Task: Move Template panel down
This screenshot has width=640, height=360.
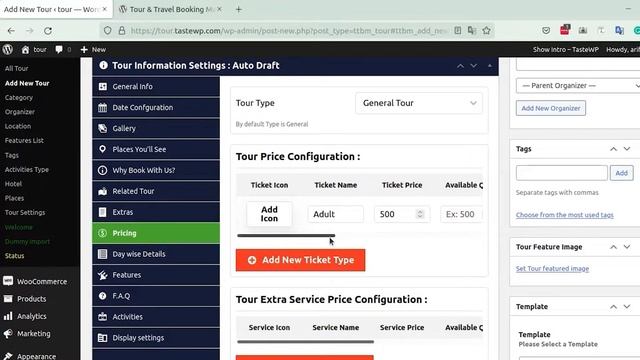Action: pyautogui.click(x=627, y=307)
